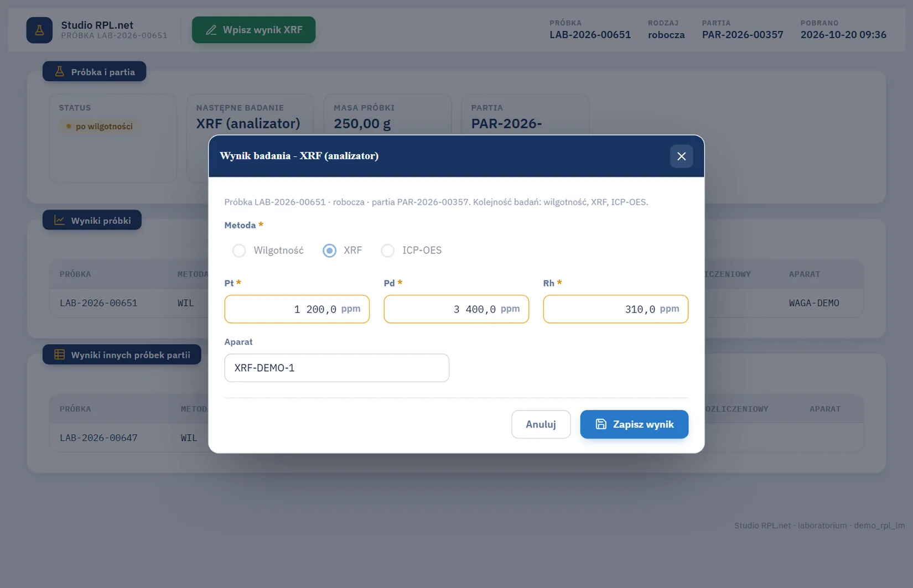Open the Próbka i partia section header

tap(94, 71)
